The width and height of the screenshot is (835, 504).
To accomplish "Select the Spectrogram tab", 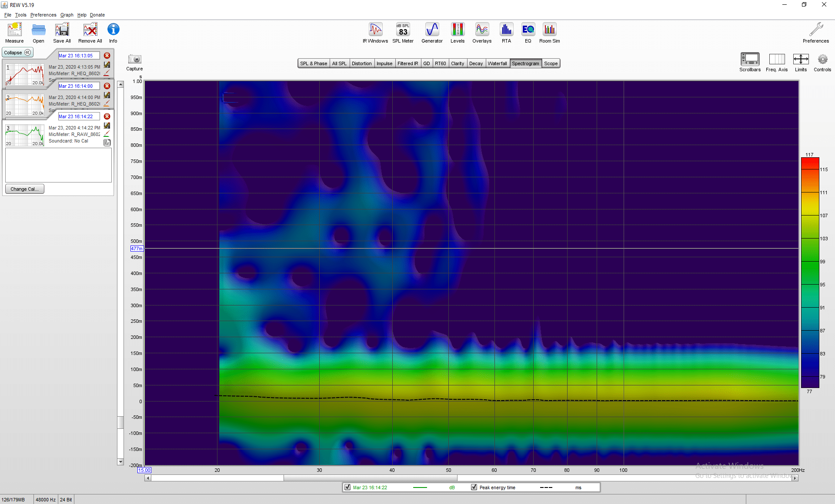I will click(525, 63).
